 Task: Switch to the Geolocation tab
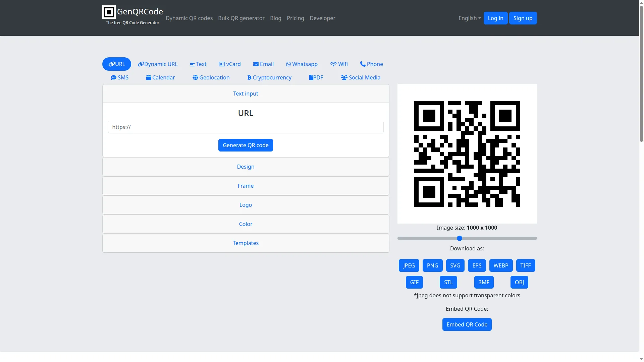211,77
